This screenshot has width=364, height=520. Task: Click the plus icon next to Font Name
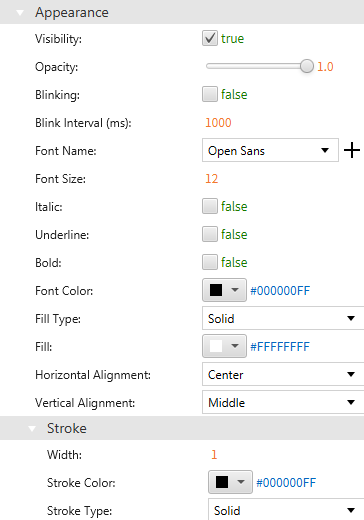(x=352, y=151)
